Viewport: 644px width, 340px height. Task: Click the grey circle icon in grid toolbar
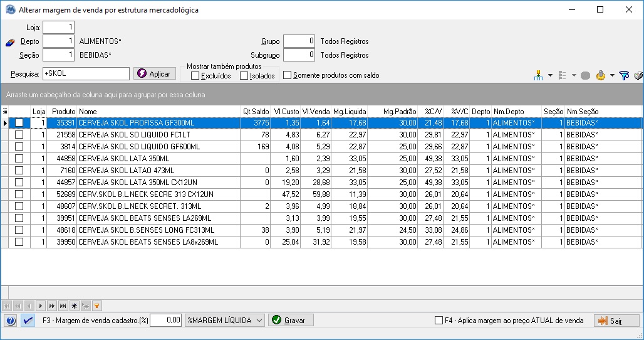click(585, 75)
